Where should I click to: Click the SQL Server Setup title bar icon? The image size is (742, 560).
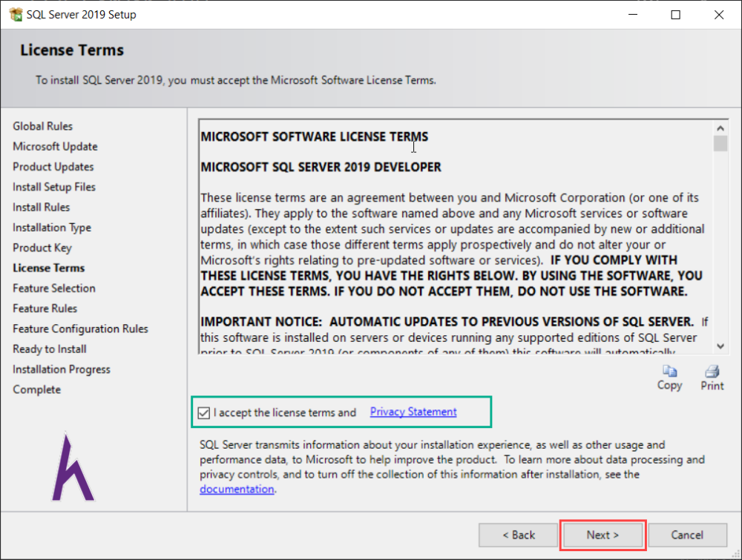point(16,15)
